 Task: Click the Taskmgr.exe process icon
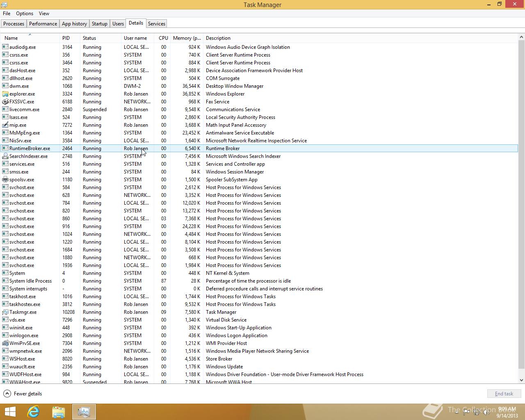5,312
